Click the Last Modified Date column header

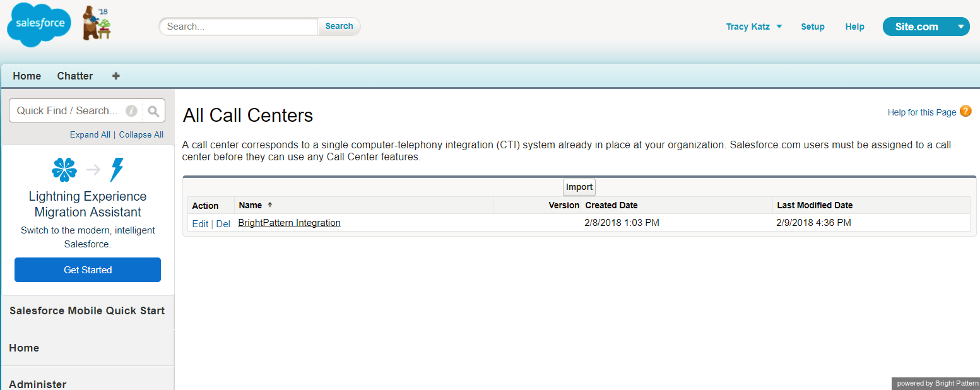pos(815,205)
